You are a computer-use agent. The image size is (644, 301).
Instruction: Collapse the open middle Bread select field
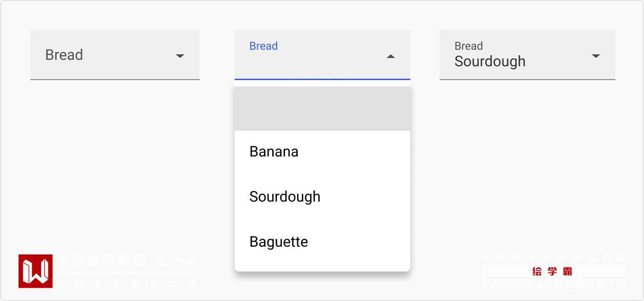point(322,55)
